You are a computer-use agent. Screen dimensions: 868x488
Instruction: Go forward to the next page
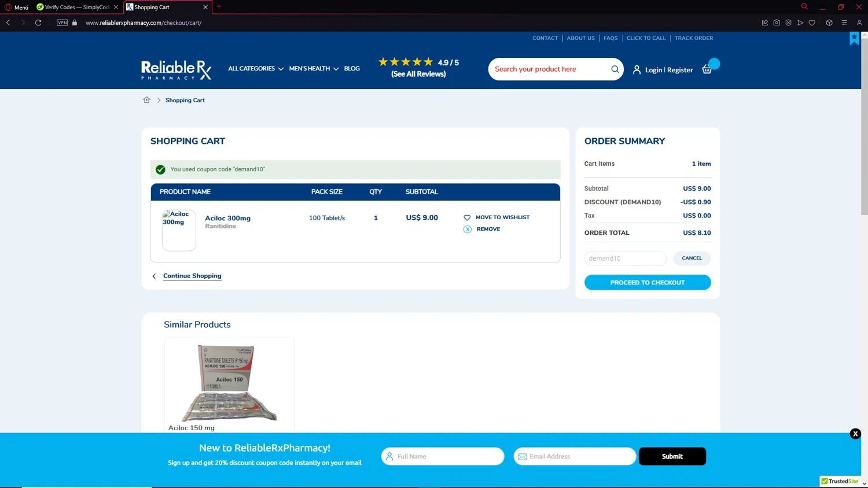coord(23,23)
